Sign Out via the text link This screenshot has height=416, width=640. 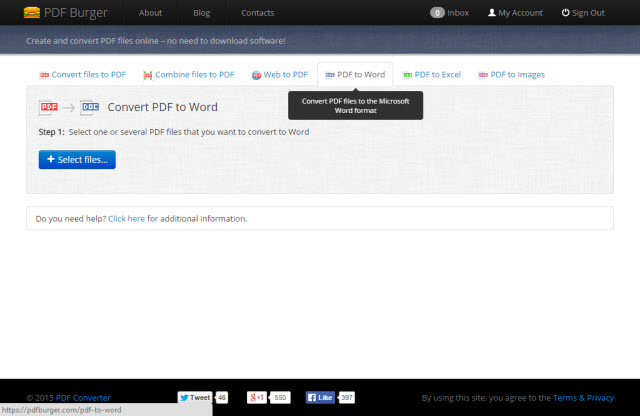click(x=588, y=13)
